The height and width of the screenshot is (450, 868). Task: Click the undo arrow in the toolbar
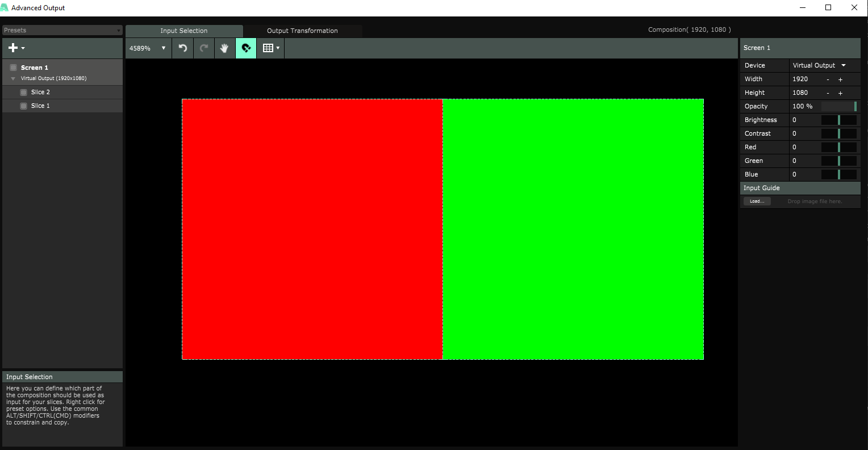(x=183, y=48)
